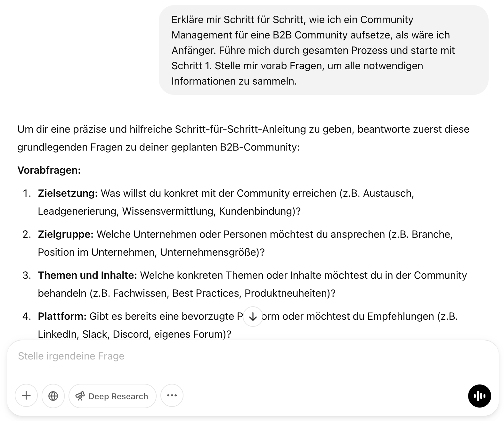504x421 pixels.
Task: Open the three-dot more tools menu
Action: click(172, 396)
